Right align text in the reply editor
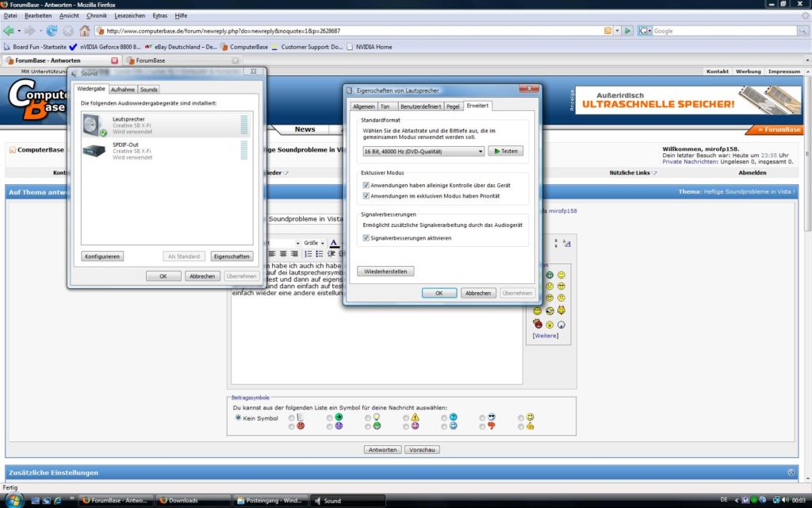Image resolution: width=812 pixels, height=508 pixels. pos(295,254)
